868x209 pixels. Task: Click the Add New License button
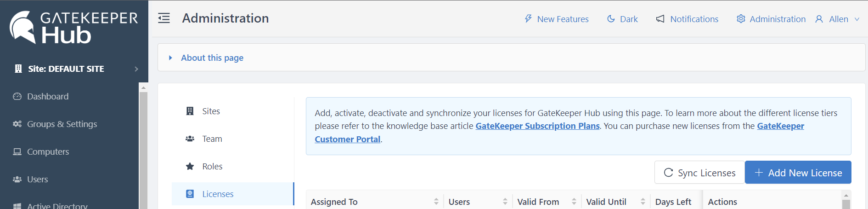pos(798,173)
